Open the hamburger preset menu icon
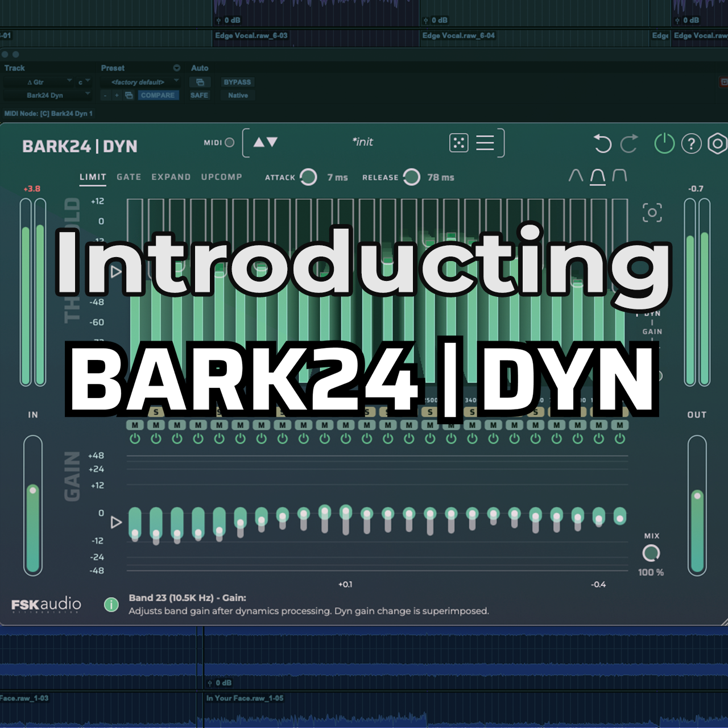The height and width of the screenshot is (728, 728). 485,143
